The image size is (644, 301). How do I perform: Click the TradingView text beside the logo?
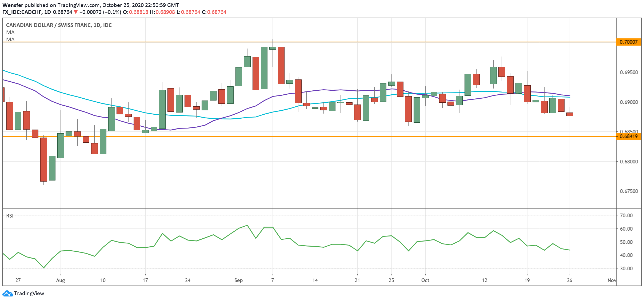click(x=29, y=294)
